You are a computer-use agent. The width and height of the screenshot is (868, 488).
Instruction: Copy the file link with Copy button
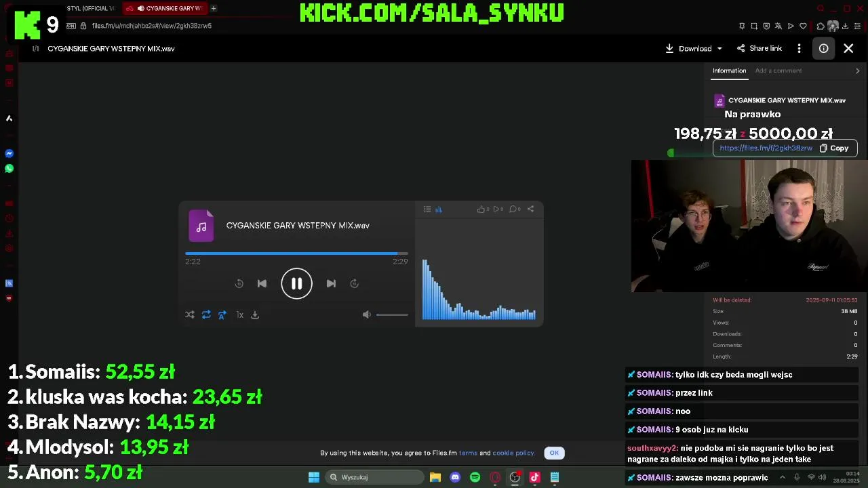(834, 148)
